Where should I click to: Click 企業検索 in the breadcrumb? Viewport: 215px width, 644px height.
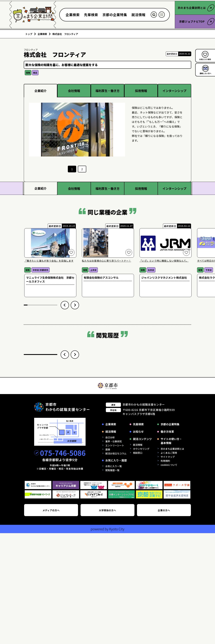pos(42,34)
